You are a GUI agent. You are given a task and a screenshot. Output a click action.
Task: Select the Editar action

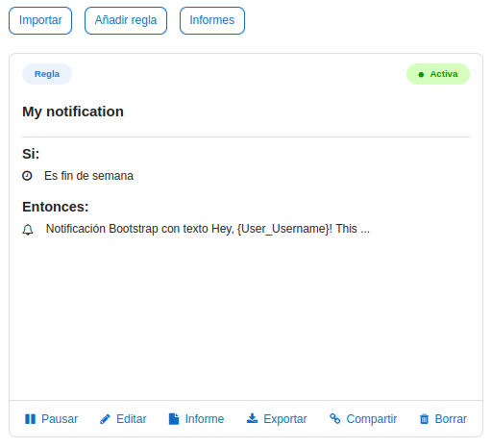[x=132, y=419]
